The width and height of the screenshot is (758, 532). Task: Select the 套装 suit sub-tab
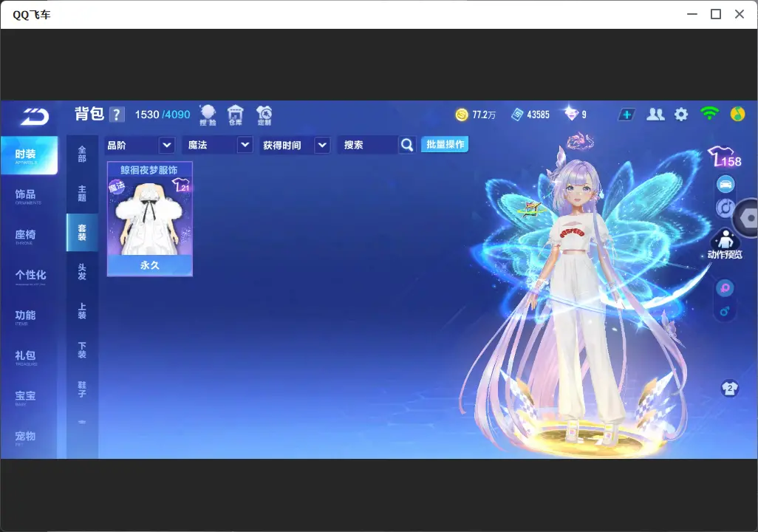click(82, 233)
